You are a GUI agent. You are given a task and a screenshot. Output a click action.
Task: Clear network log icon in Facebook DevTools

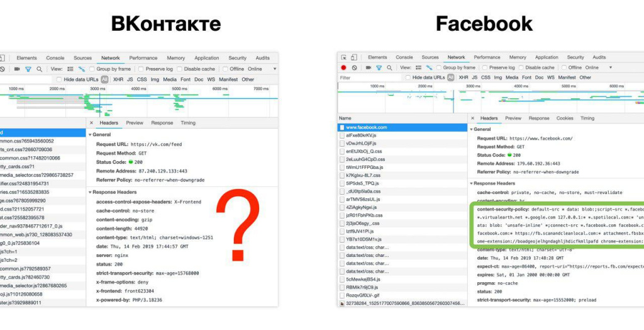point(354,68)
